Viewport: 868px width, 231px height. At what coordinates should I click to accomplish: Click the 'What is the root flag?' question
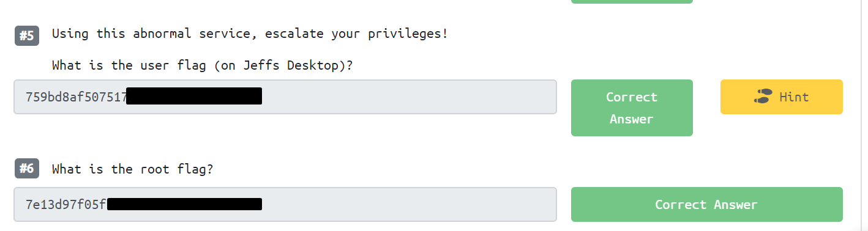[132, 169]
